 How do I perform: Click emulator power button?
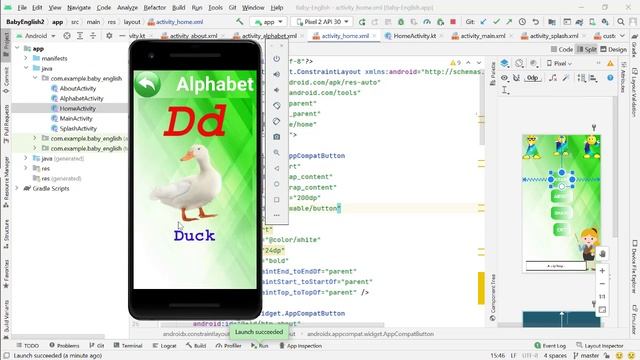pyautogui.click(x=277, y=59)
